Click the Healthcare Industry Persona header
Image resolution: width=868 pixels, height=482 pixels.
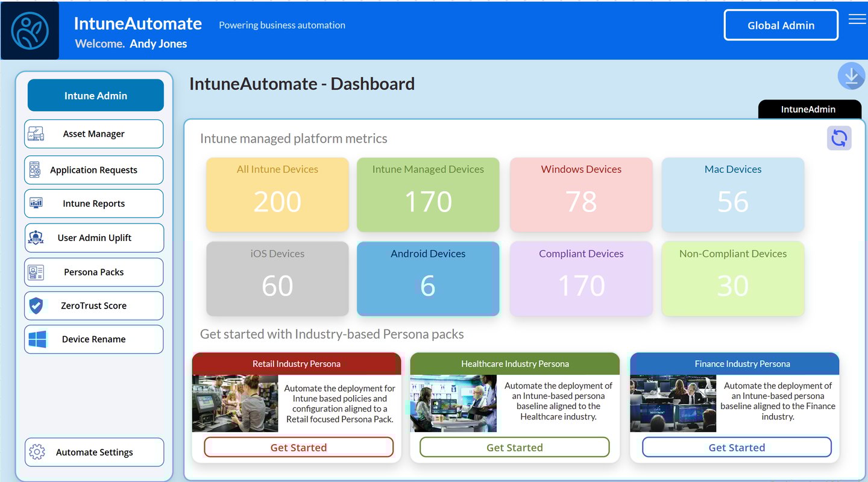coord(515,364)
